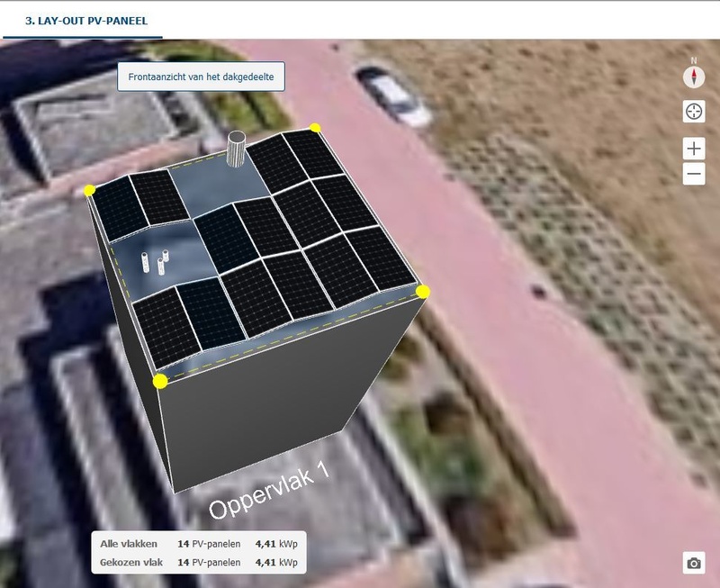Recenter the map with the crosshair icon
The image size is (720, 588).
click(694, 111)
